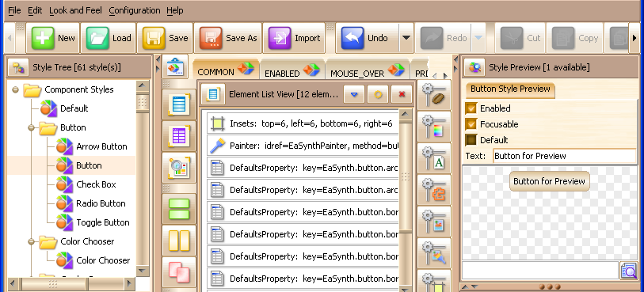644x292 pixels.
Task: Click the Element List vertical scrollbar up arrow
Action: (x=406, y=115)
